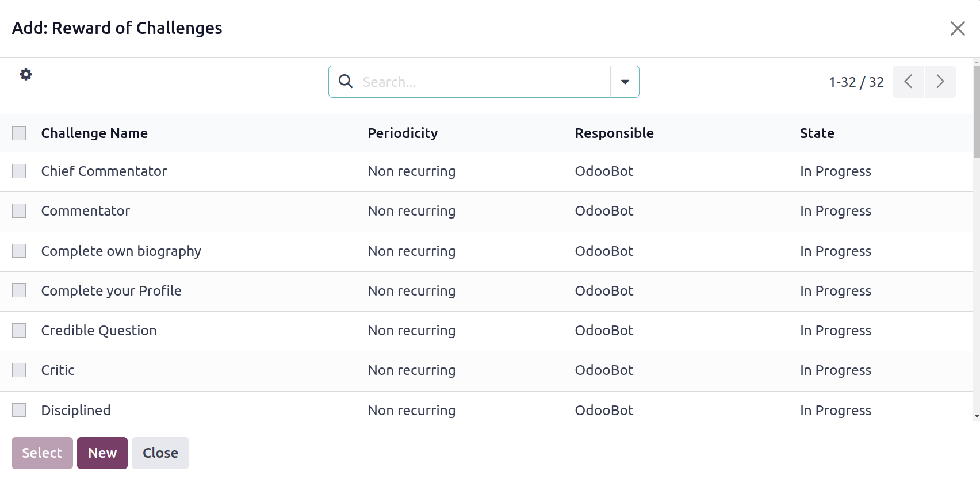The height and width of the screenshot is (479, 980).
Task: Click the vertical scrollbar thumb
Action: pos(976,109)
